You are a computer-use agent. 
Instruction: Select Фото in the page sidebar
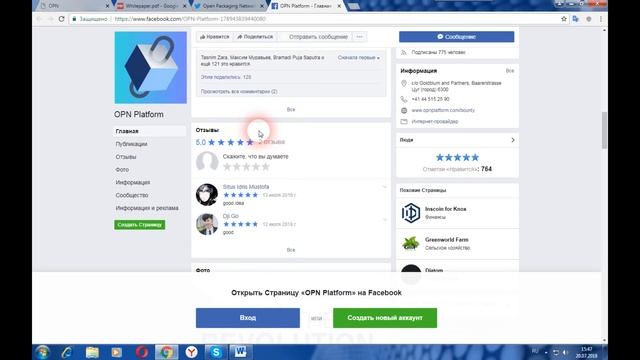[122, 169]
